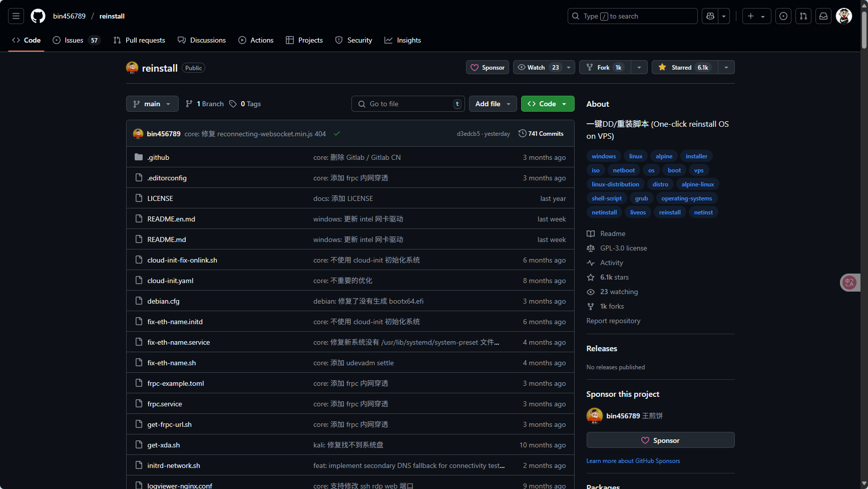This screenshot has width=868, height=489.
Task: Click bin456789 sponsor avatar in sidebar
Action: tap(595, 416)
